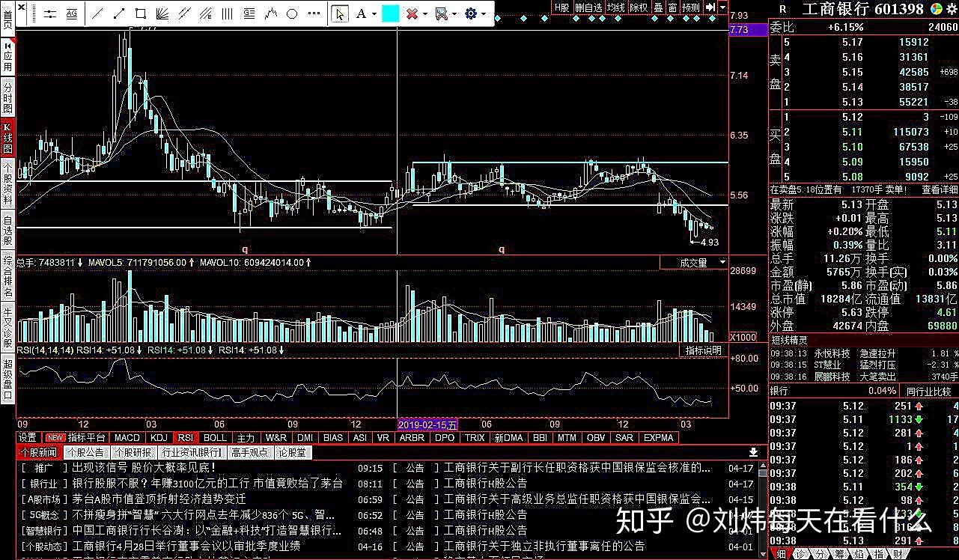
Task: Activate the pointer selection cursor tool
Action: coord(340,13)
